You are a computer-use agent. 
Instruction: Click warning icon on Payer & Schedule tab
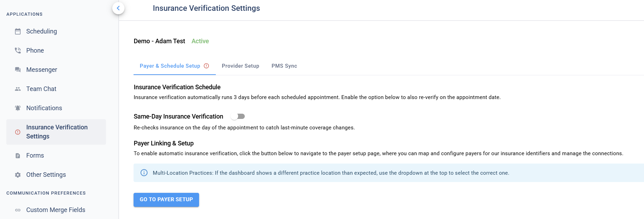coord(206,66)
